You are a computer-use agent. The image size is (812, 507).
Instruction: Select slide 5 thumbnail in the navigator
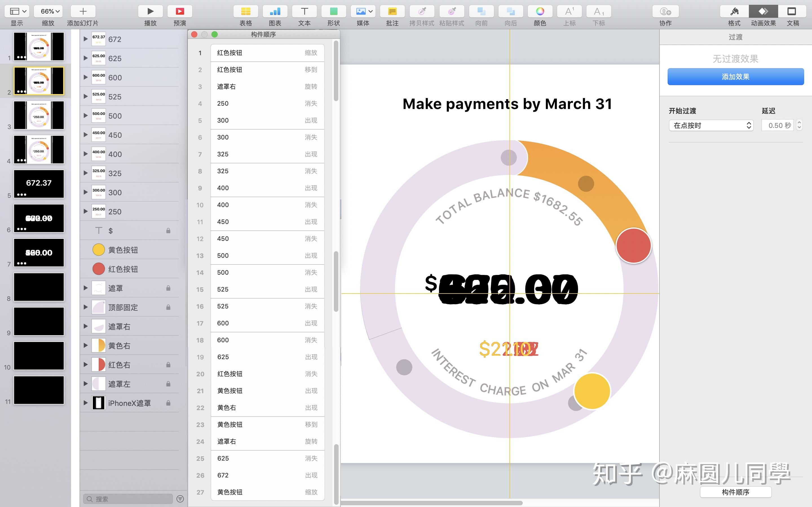point(39,183)
